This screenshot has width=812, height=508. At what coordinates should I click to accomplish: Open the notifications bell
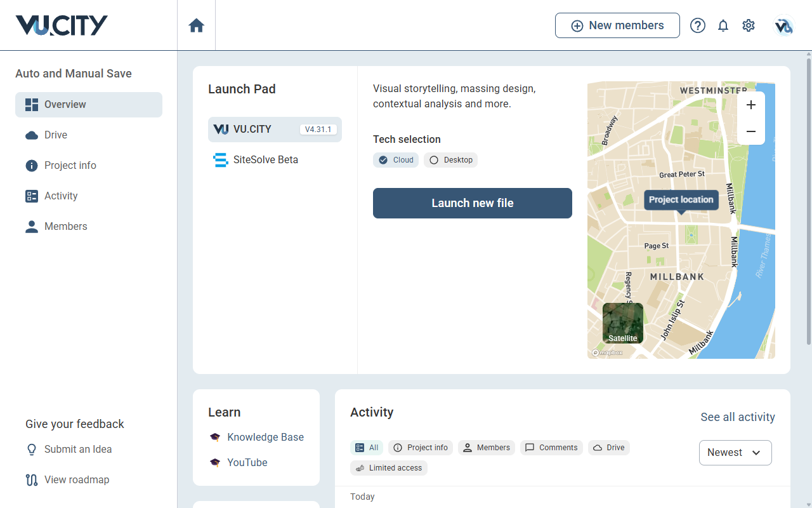(x=723, y=25)
